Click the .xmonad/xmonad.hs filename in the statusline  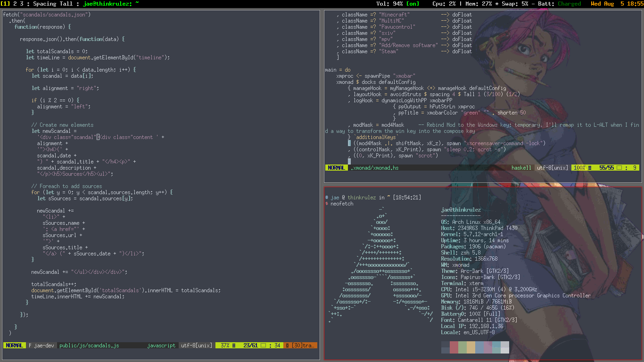375,167
